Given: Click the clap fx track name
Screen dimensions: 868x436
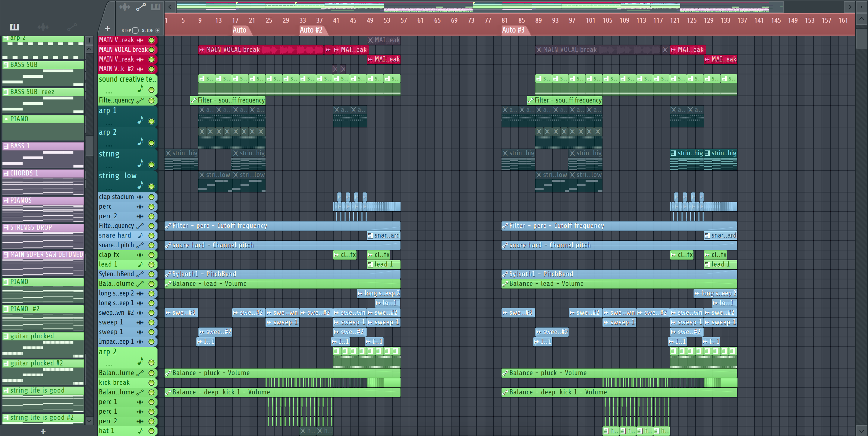Looking at the screenshot, I should [x=109, y=255].
